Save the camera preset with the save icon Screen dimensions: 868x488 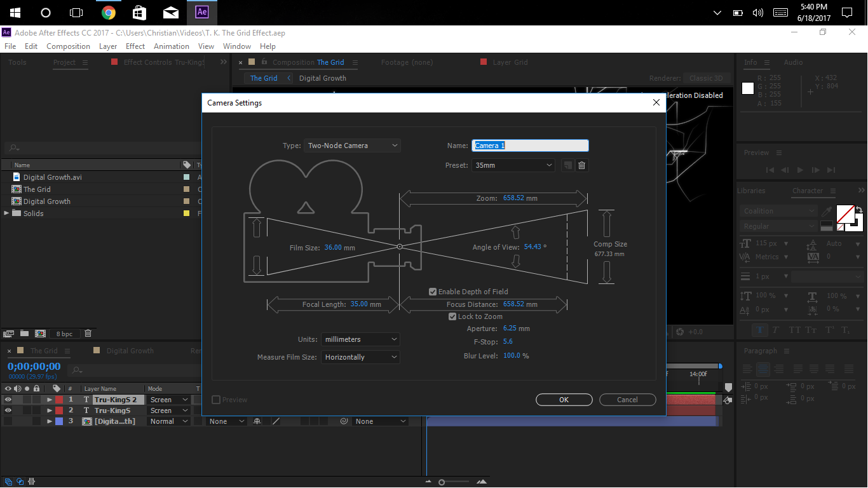[x=567, y=165]
